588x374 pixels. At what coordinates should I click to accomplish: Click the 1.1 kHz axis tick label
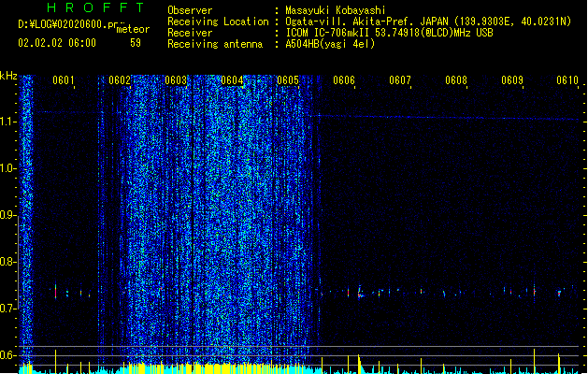coord(8,122)
